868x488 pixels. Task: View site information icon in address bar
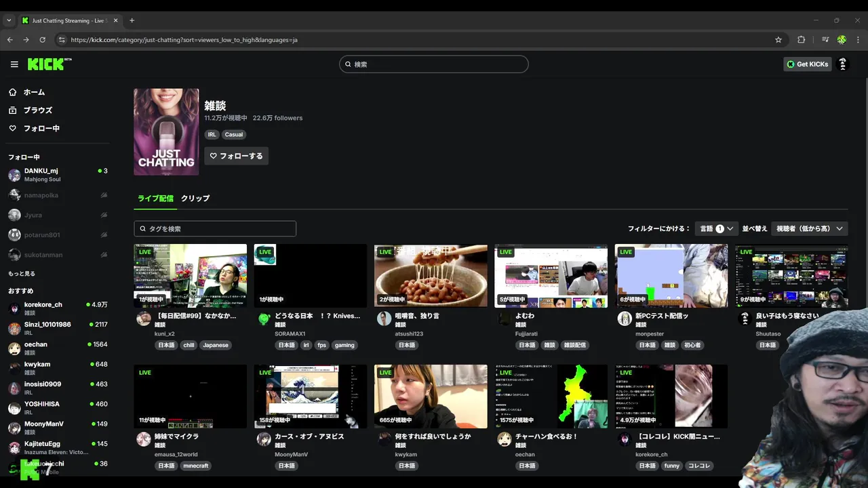pyautogui.click(x=62, y=40)
